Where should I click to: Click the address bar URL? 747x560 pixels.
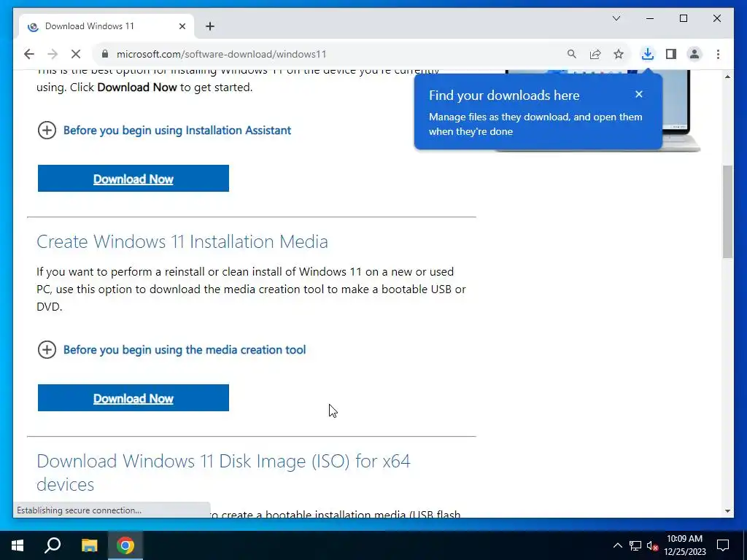point(222,54)
